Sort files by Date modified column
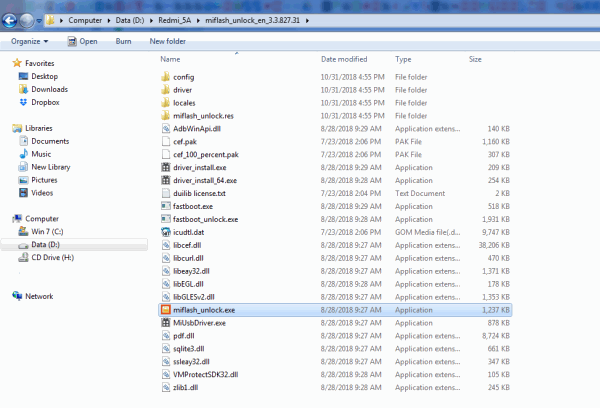The image size is (600, 408). tap(344, 59)
